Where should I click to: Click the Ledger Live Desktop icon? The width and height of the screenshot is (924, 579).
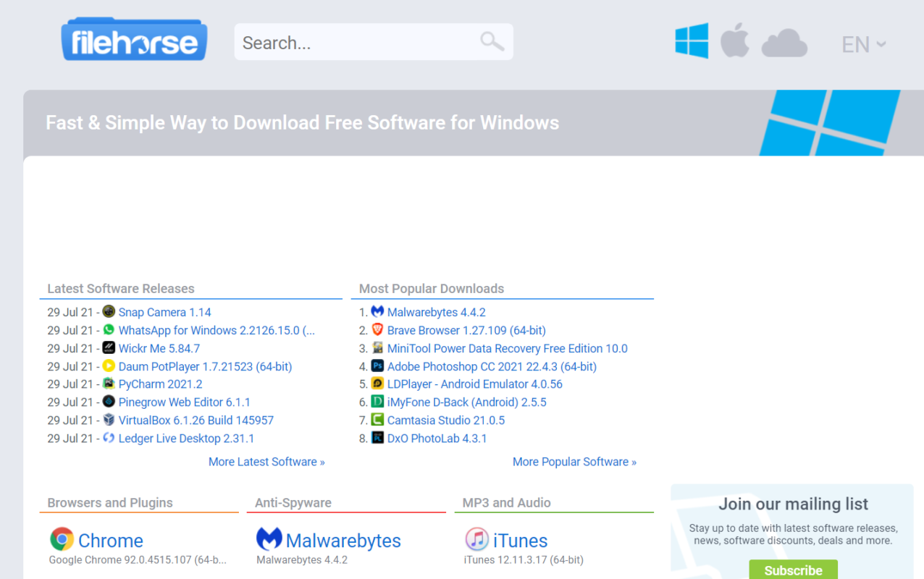point(109,438)
